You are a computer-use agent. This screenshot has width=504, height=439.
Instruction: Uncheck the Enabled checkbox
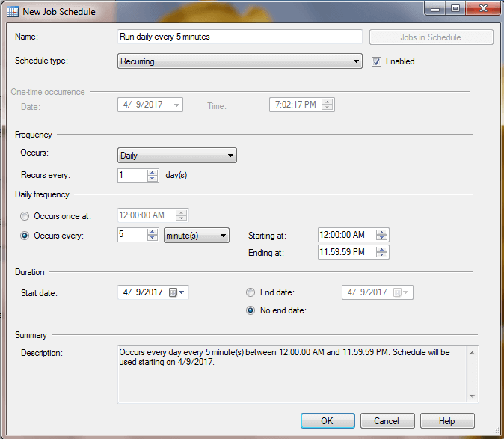click(x=376, y=61)
